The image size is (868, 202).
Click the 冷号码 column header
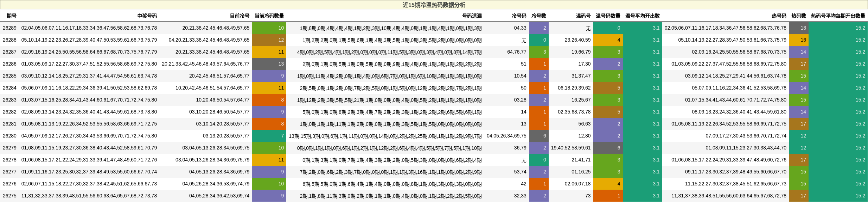[x=519, y=16]
